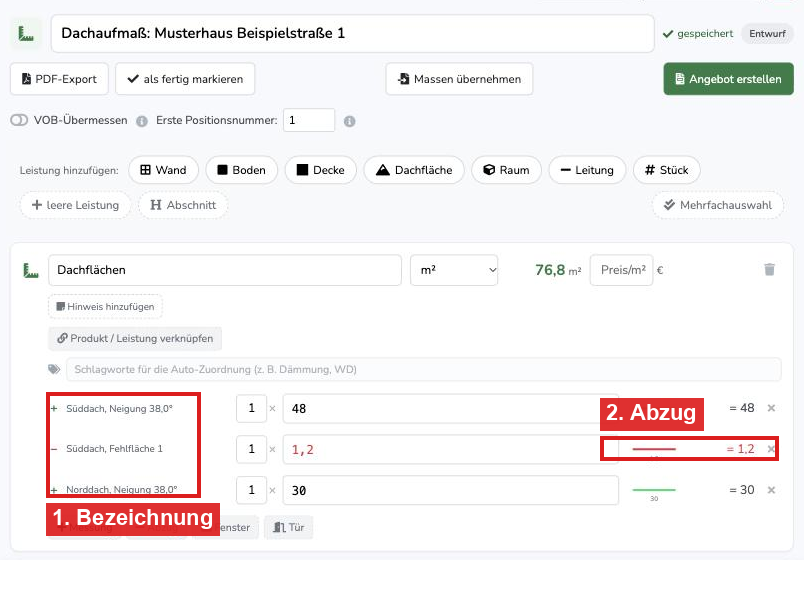Click the Süddach, Fehlfläche 1 label

coord(114,449)
